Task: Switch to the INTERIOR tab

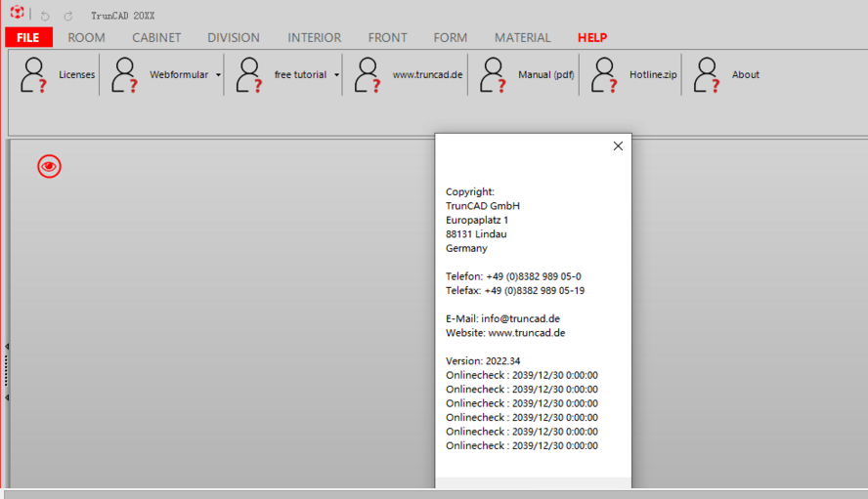Action: (315, 38)
